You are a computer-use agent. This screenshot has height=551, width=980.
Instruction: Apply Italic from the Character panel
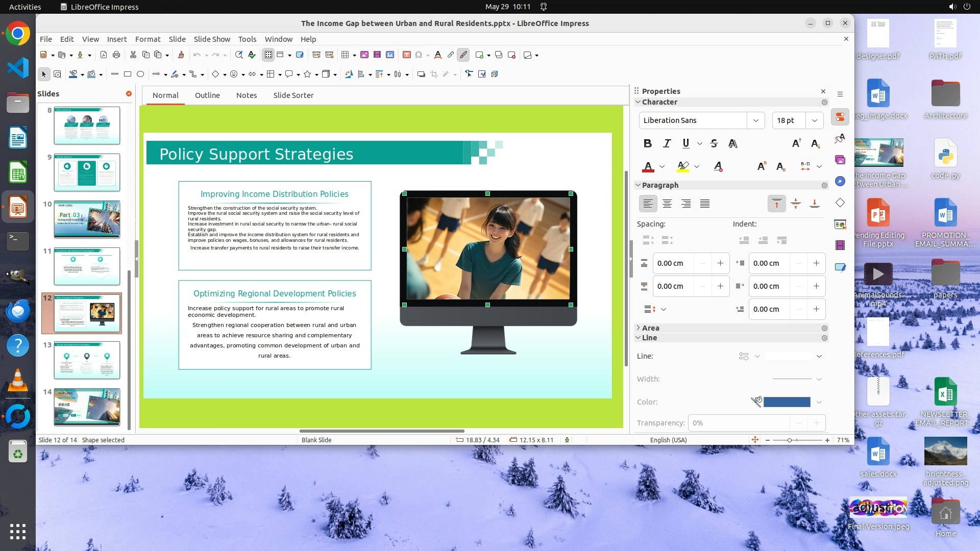(667, 143)
